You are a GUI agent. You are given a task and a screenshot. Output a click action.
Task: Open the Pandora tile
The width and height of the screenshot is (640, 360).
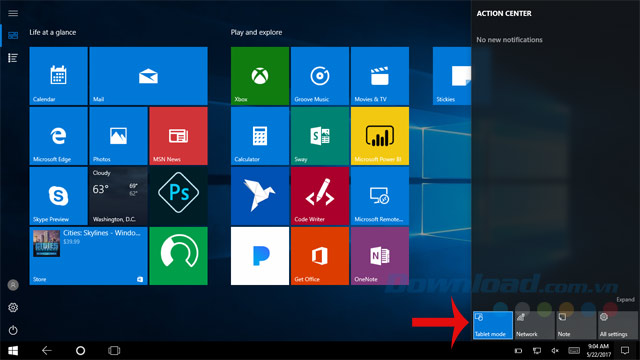pos(260,256)
